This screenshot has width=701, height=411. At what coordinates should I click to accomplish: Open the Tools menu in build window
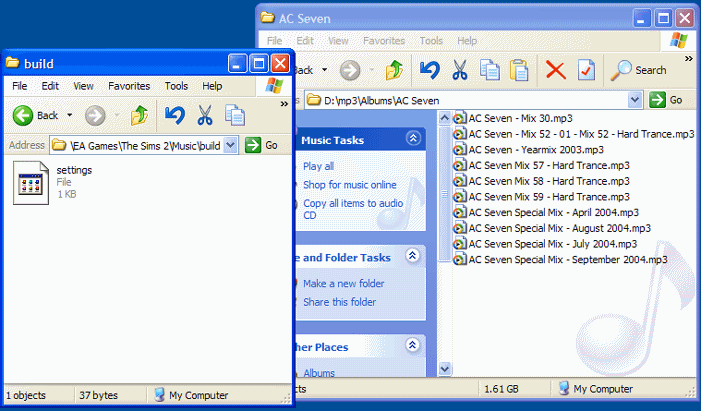[x=176, y=87]
